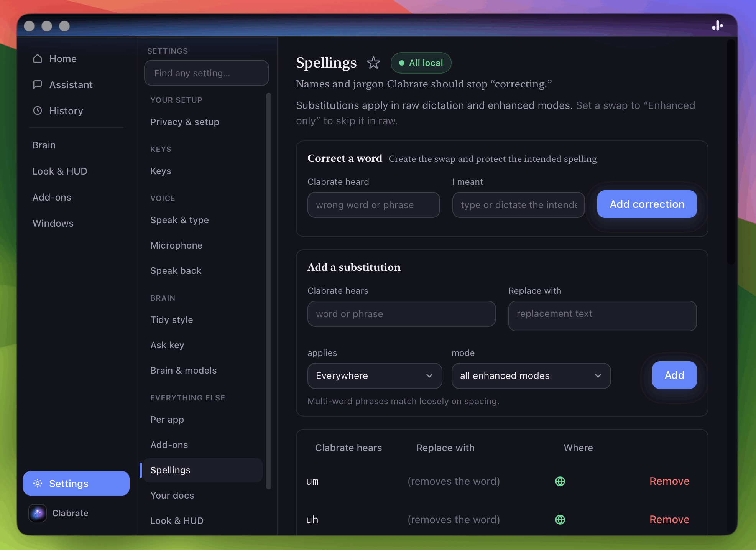This screenshot has width=756, height=550.
Task: Open the Assistant section label
Action: pos(71,84)
